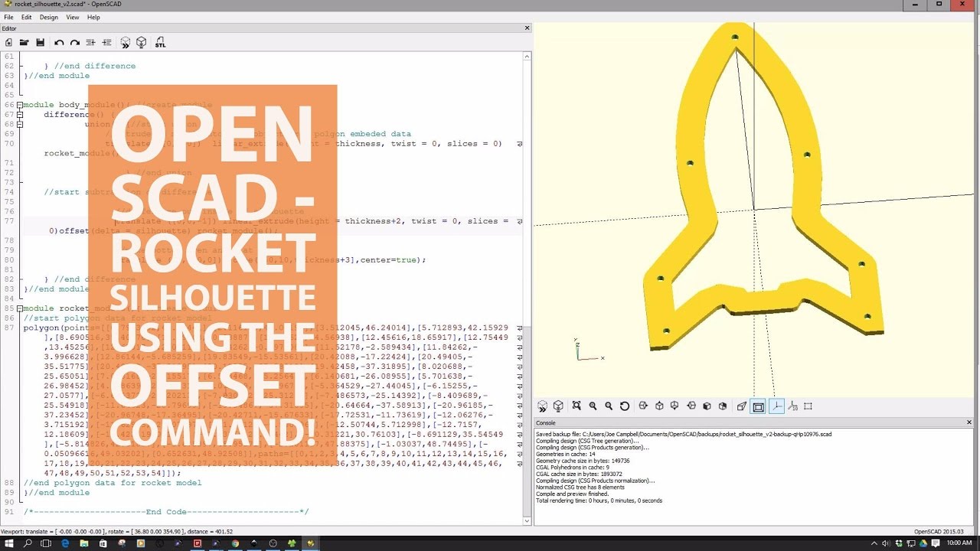The width and height of the screenshot is (980, 551).
Task: Switch to the Right view
Action: (643, 406)
